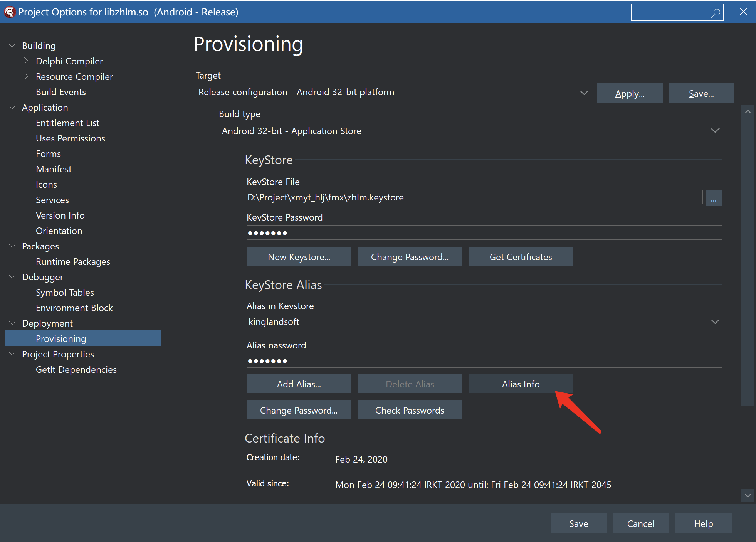Open Version Info page

click(x=60, y=215)
